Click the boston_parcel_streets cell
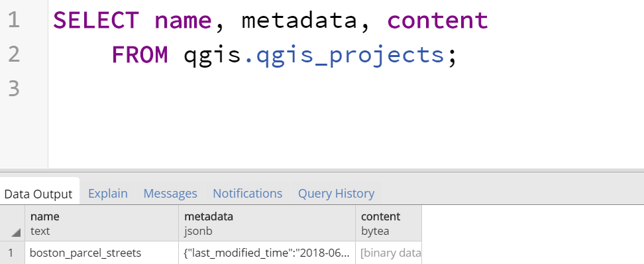 click(x=102, y=253)
